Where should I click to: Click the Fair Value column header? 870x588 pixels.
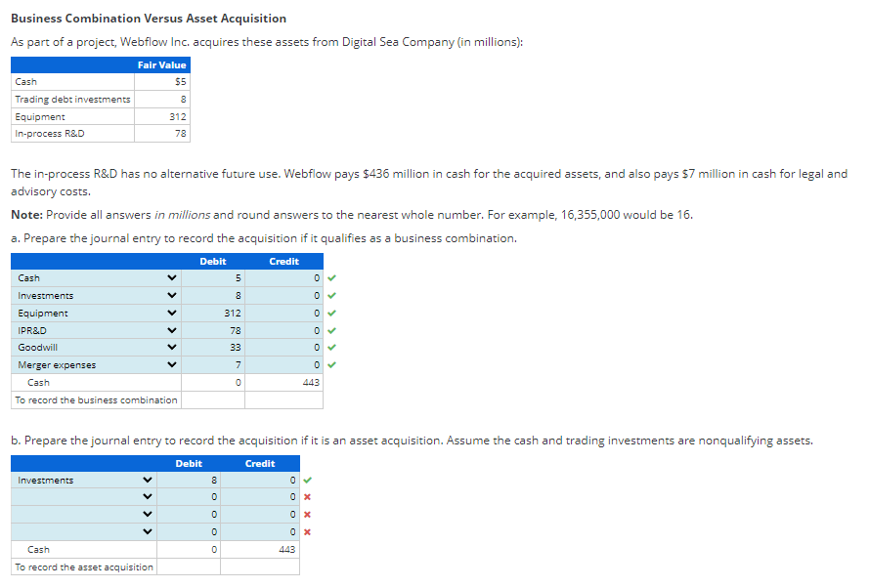pos(162,64)
